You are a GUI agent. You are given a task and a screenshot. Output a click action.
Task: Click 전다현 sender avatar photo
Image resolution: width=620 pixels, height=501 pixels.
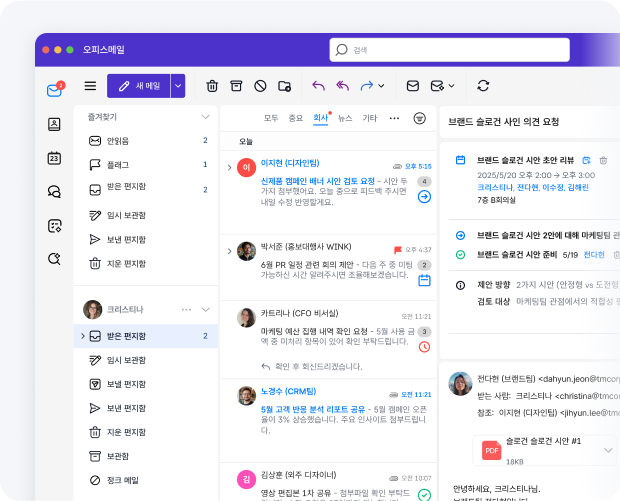pyautogui.click(x=460, y=384)
